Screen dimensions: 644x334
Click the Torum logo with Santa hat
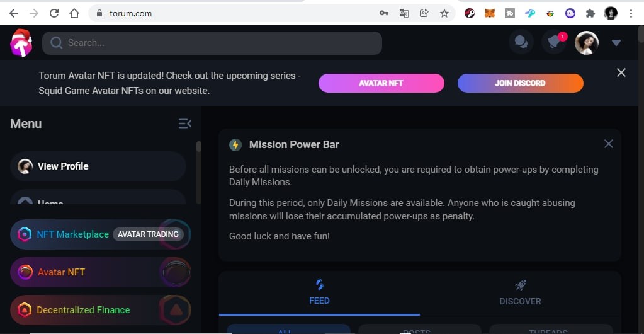tap(21, 43)
